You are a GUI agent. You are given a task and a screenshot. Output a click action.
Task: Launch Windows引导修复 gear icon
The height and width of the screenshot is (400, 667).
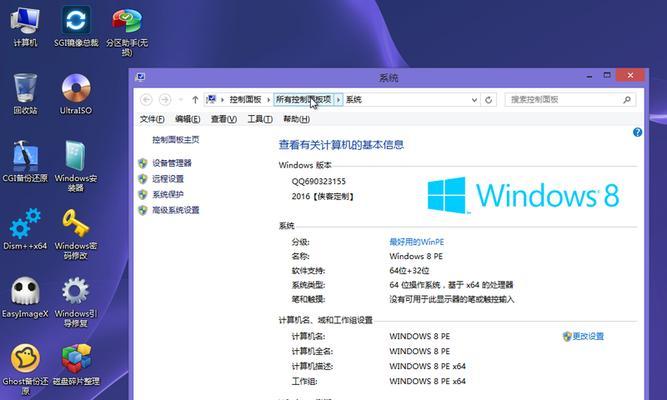76,302
